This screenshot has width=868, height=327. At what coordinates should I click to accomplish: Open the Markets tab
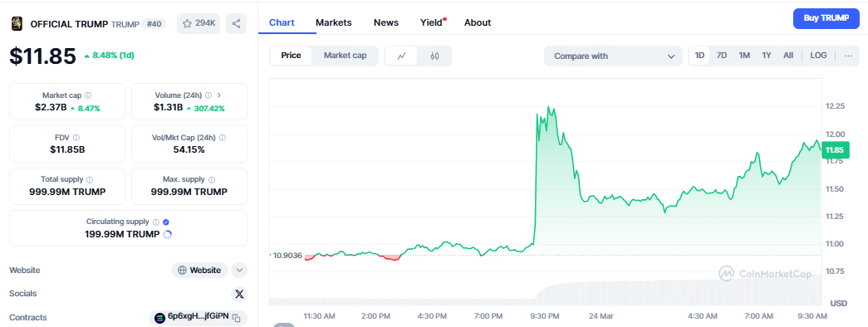coord(334,22)
